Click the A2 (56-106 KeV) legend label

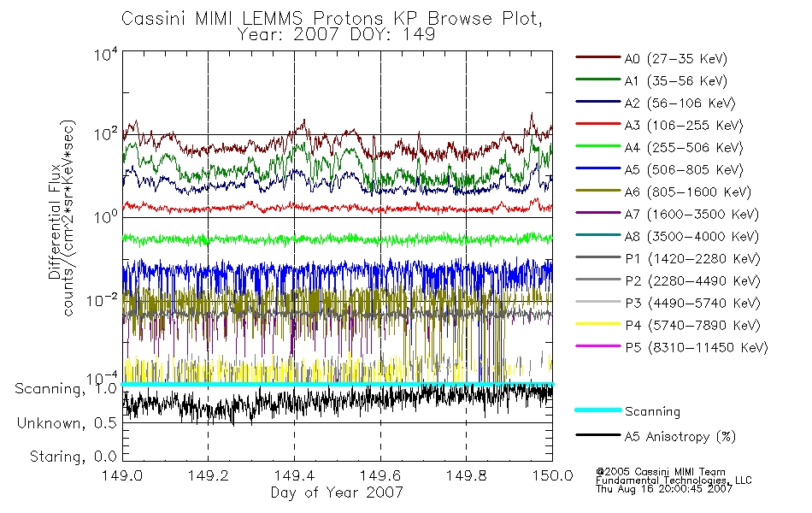click(680, 103)
